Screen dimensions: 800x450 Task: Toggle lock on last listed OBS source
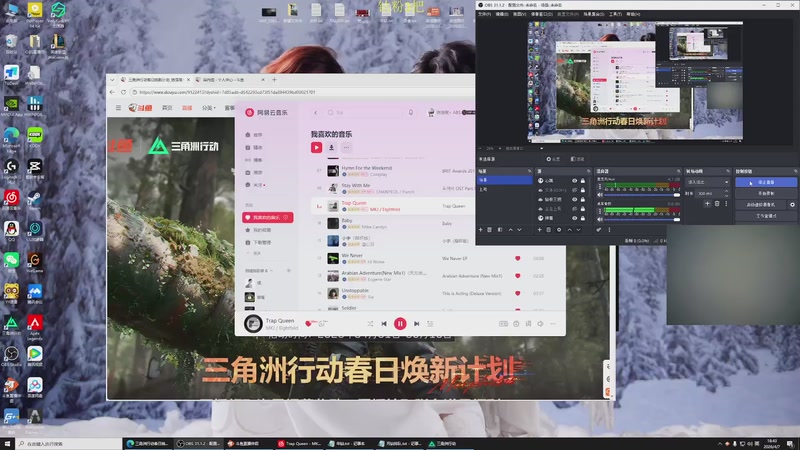pyautogui.click(x=583, y=218)
